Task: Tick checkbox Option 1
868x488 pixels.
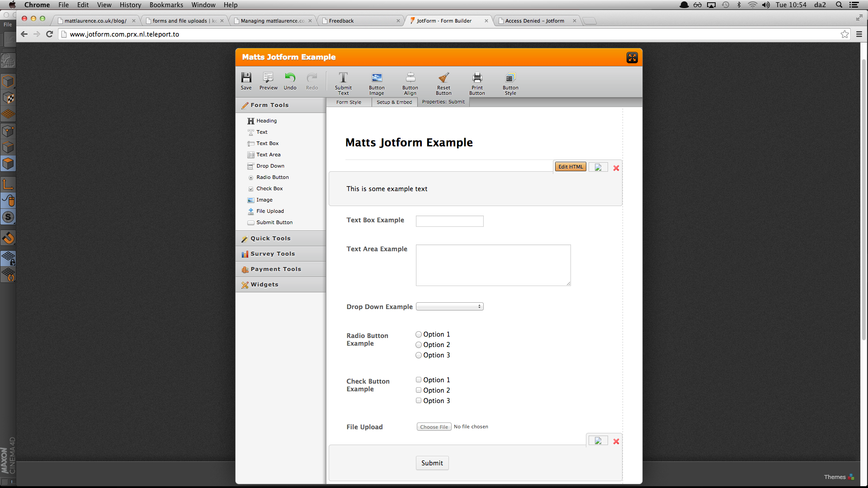Action: coord(419,380)
